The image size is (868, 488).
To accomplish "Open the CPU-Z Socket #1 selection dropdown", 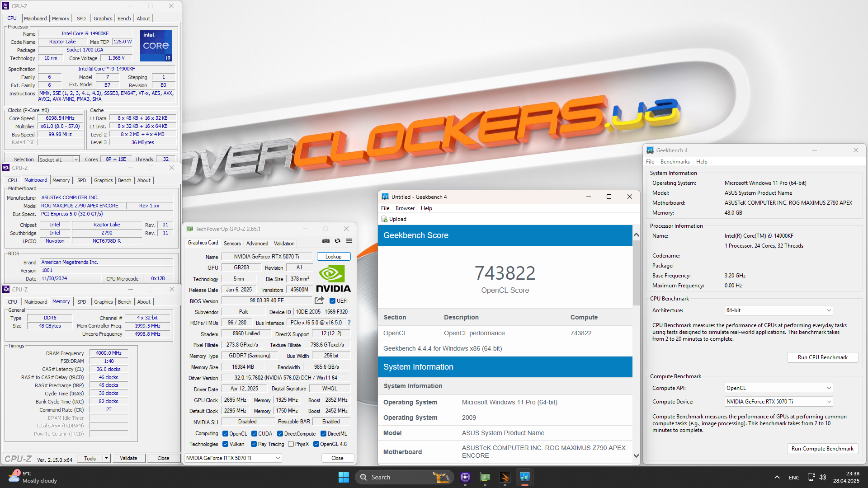I will tap(59, 160).
